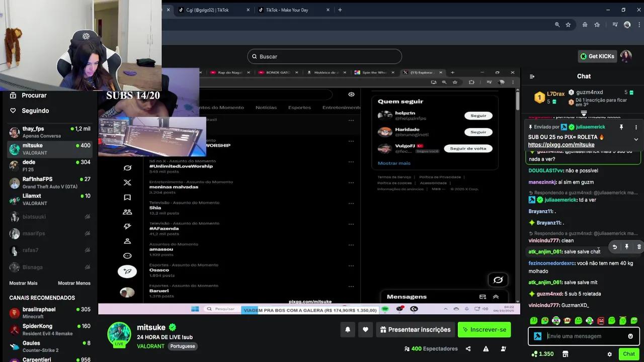
Task: Open the moderators icon beside the report icon
Action: pos(503,349)
